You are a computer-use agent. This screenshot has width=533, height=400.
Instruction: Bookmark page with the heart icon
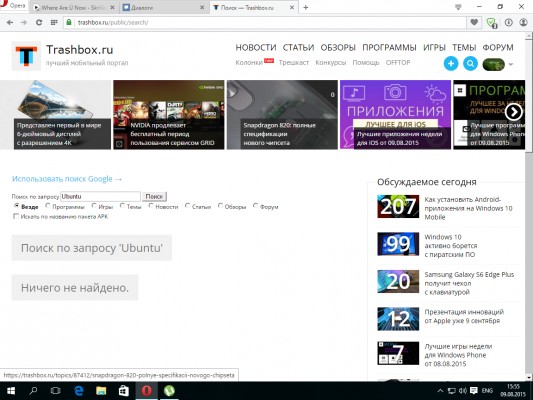(474, 22)
